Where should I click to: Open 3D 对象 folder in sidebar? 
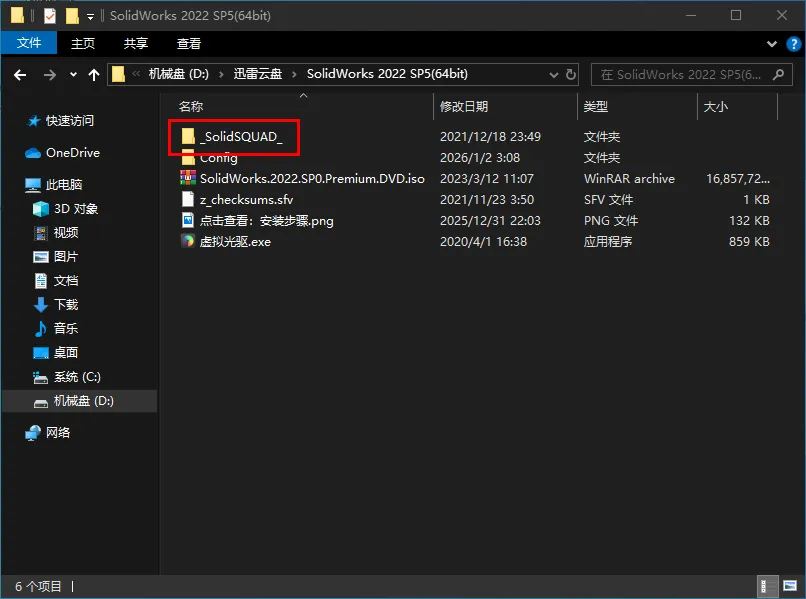point(76,209)
